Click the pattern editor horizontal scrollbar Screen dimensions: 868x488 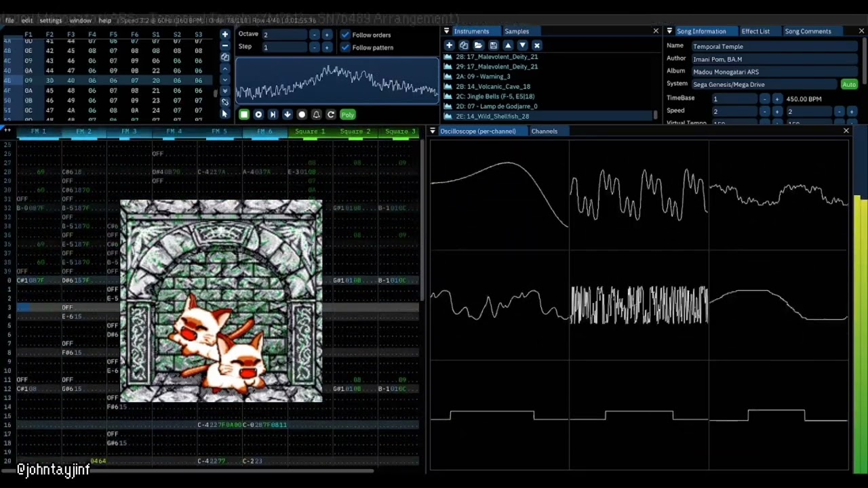[187, 470]
